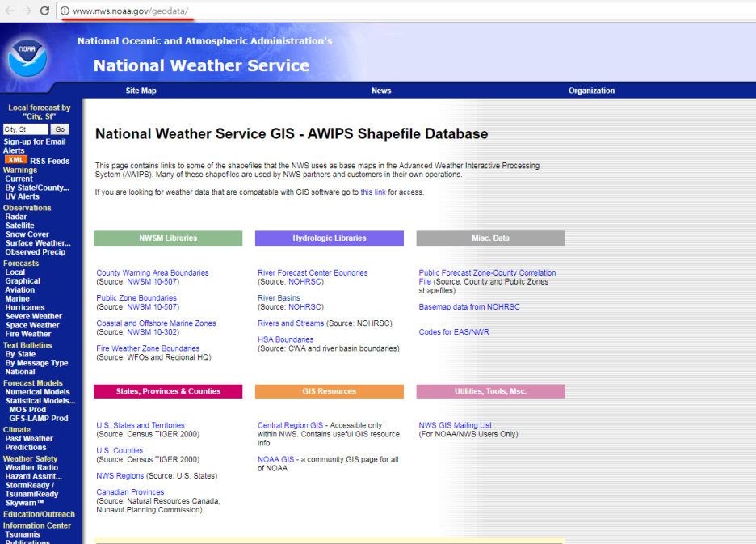
Task: Open Weather Radio sidebar link
Action: [x=31, y=468]
